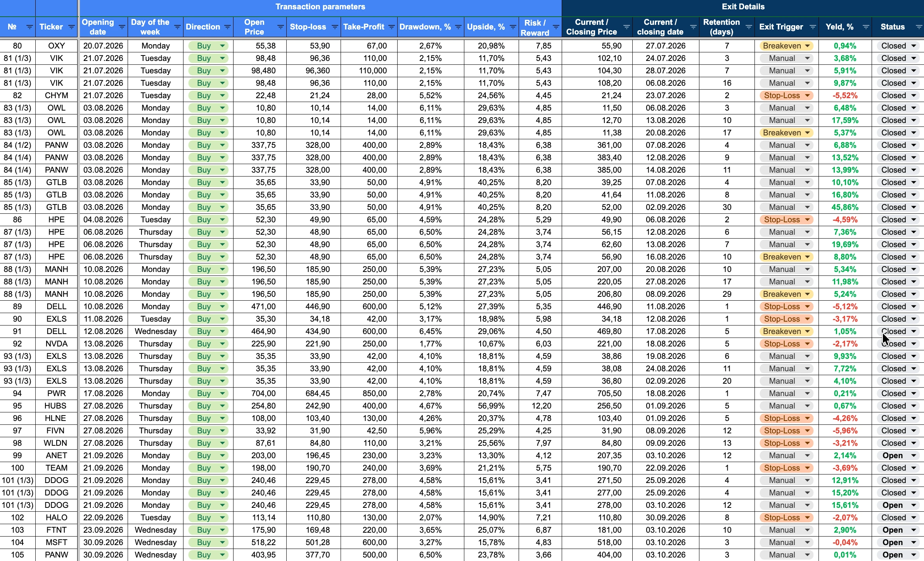The width and height of the screenshot is (924, 561).
Task: Open Status dropdown in FTNT row
Action: (x=898, y=530)
